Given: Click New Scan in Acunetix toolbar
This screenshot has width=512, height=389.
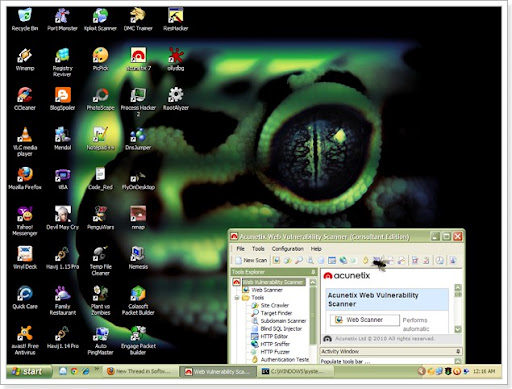Looking at the screenshot, I should tap(251, 260).
